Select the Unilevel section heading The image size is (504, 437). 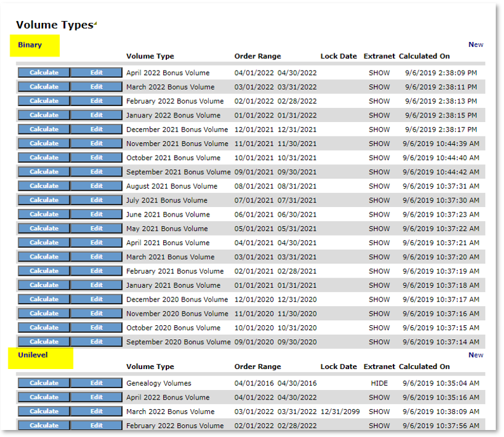33,355
